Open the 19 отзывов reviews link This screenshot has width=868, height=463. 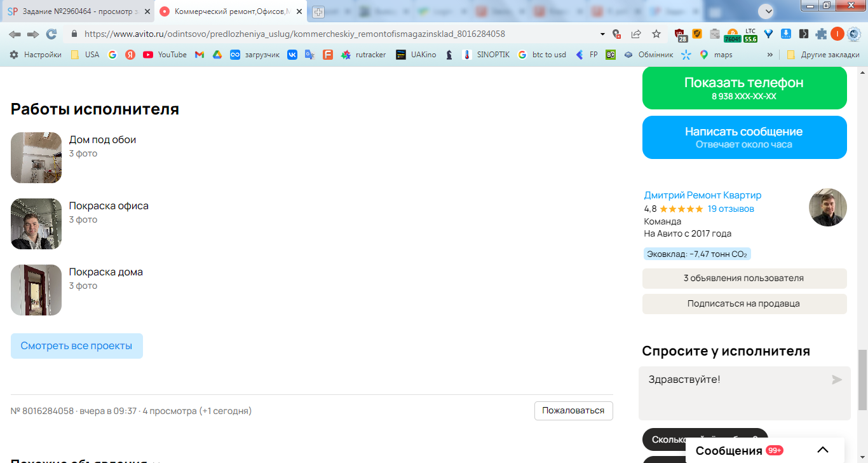pyautogui.click(x=731, y=209)
